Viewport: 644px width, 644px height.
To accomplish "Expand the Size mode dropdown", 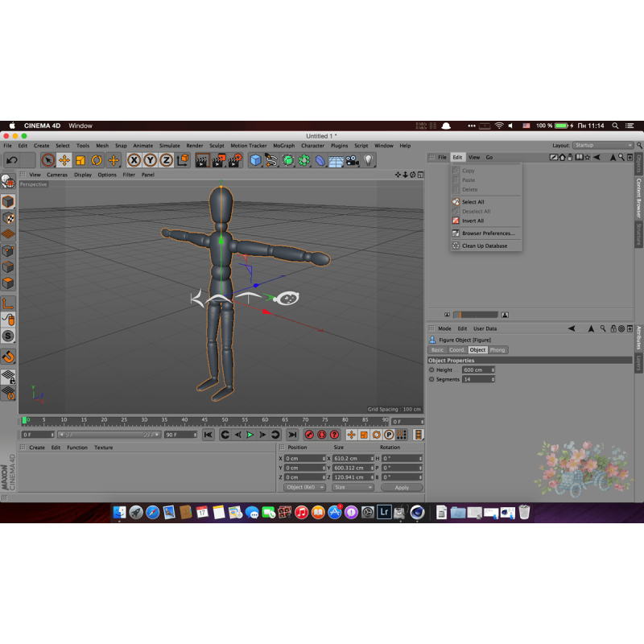I will (x=353, y=487).
